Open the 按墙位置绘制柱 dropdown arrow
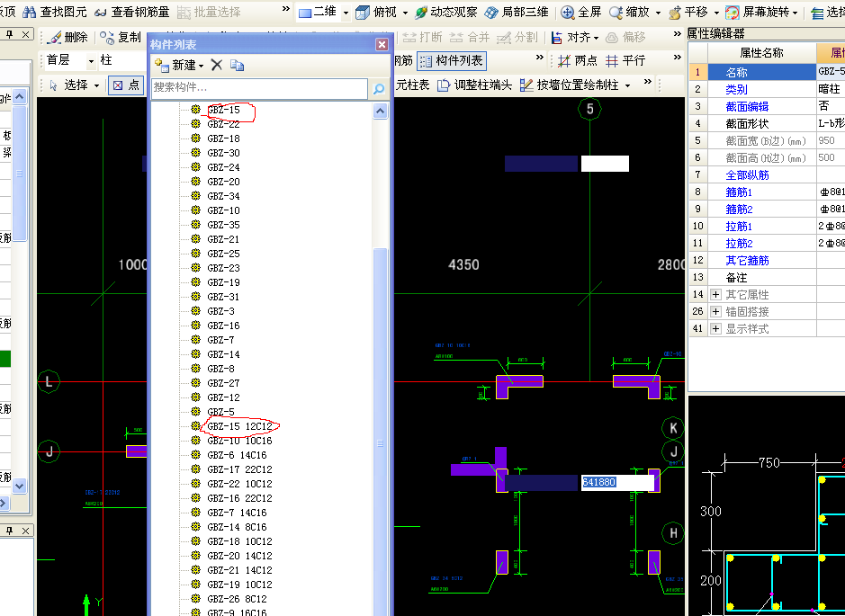The width and height of the screenshot is (845, 616). [628, 85]
